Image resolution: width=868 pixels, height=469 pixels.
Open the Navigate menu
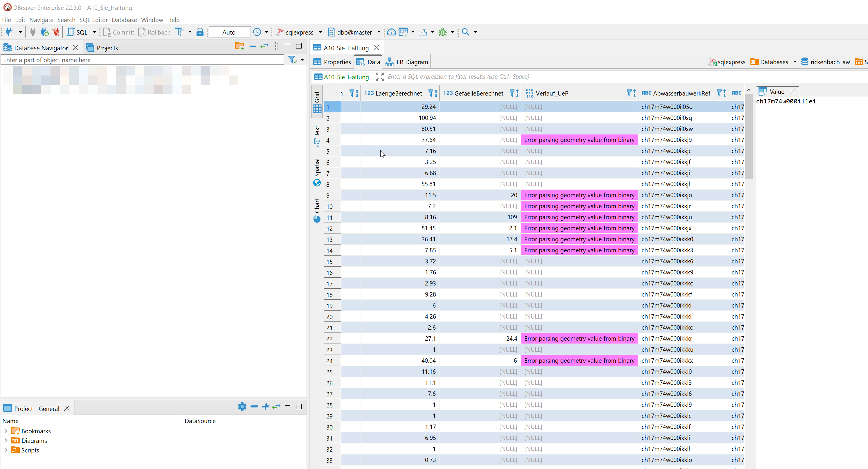click(x=41, y=19)
